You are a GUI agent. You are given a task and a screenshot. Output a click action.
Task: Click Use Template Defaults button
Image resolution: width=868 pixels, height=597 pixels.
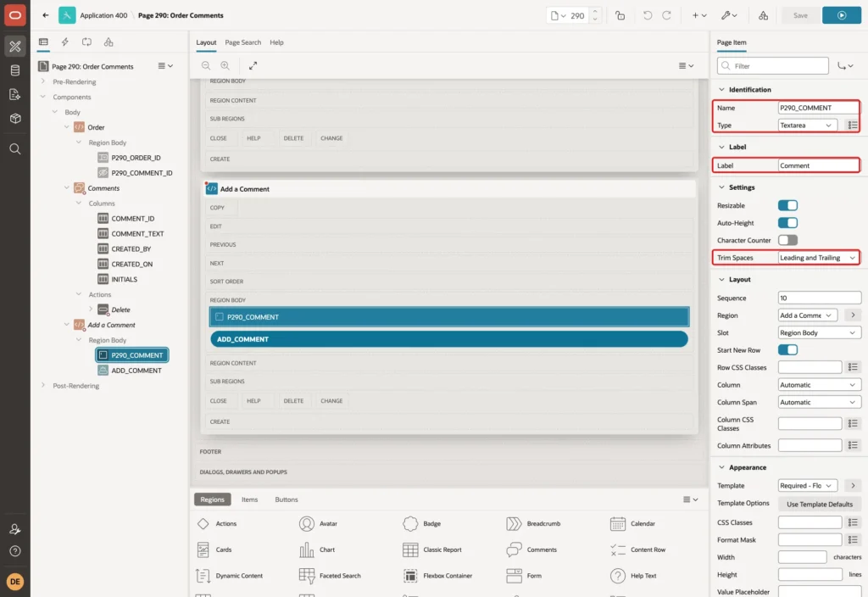pyautogui.click(x=820, y=505)
